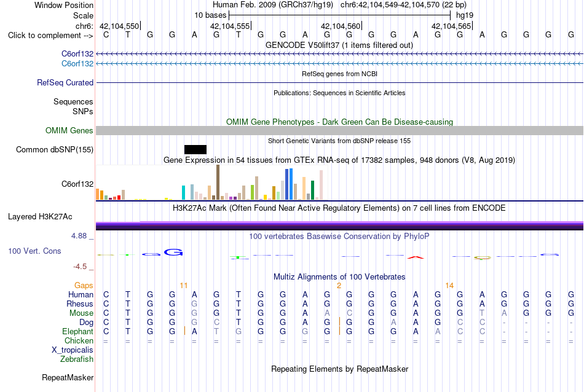Viewport: 584px width, 392px height.
Task: Select the 'Human' species row label
Action: (x=81, y=294)
